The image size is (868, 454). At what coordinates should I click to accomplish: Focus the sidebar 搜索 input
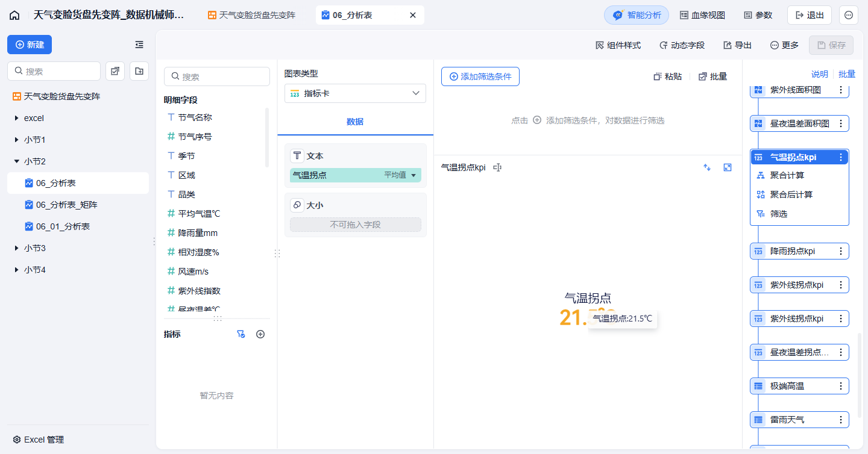(x=54, y=71)
